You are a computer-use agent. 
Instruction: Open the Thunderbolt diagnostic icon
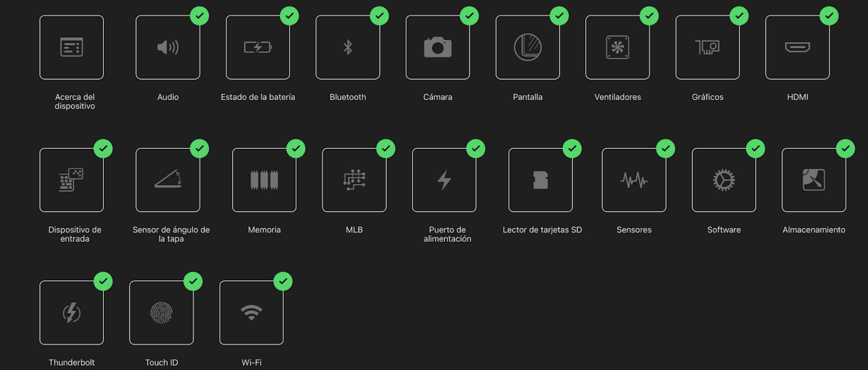pyautogui.click(x=71, y=313)
